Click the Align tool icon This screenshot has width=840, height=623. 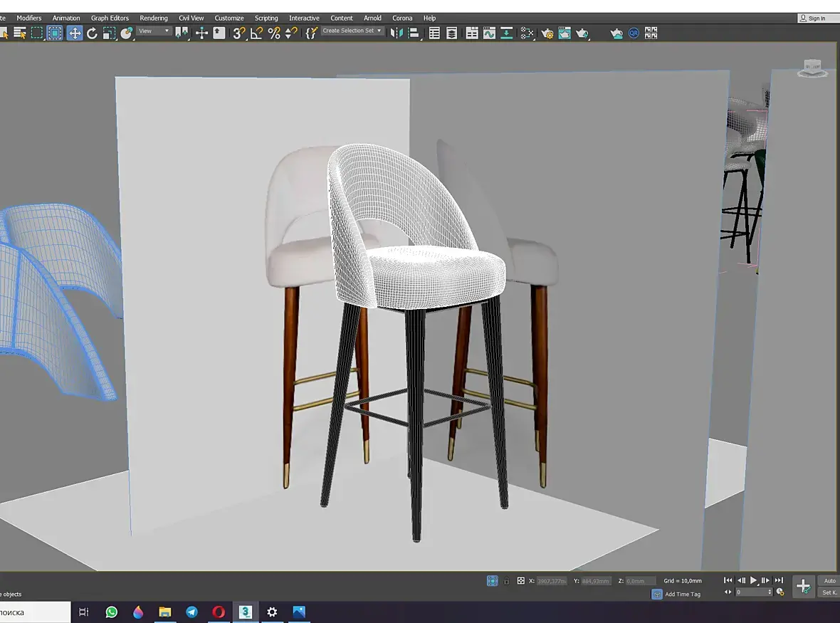[414, 33]
